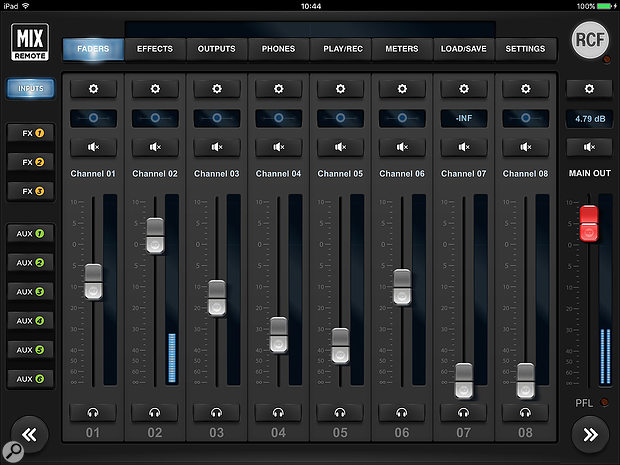Mute Channel 08
The width and height of the screenshot is (620, 465).
point(525,147)
